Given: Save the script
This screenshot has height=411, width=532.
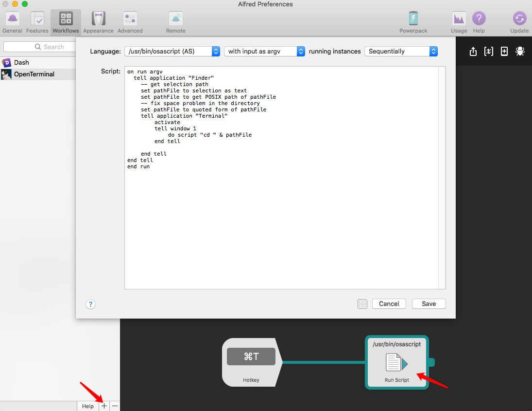Looking at the screenshot, I should (429, 304).
